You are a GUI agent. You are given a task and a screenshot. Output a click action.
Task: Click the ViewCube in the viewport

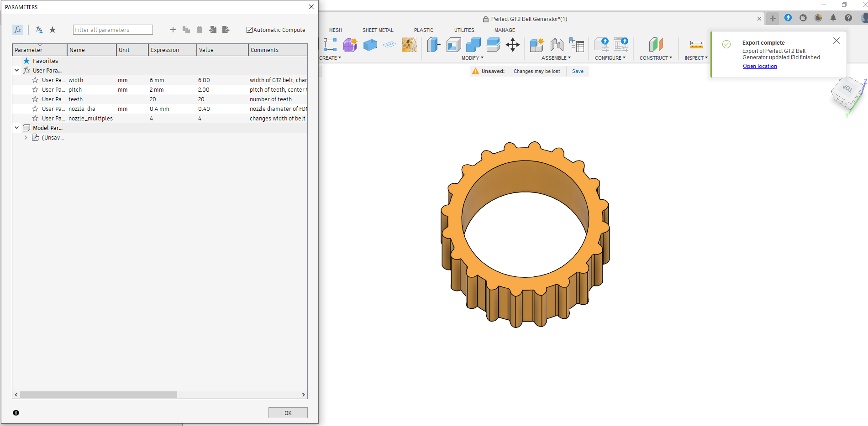click(848, 93)
